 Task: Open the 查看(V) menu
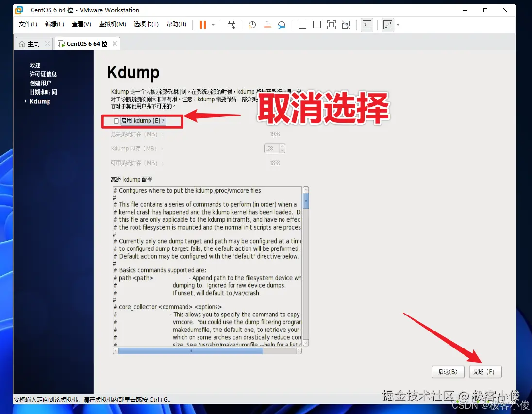pos(82,24)
